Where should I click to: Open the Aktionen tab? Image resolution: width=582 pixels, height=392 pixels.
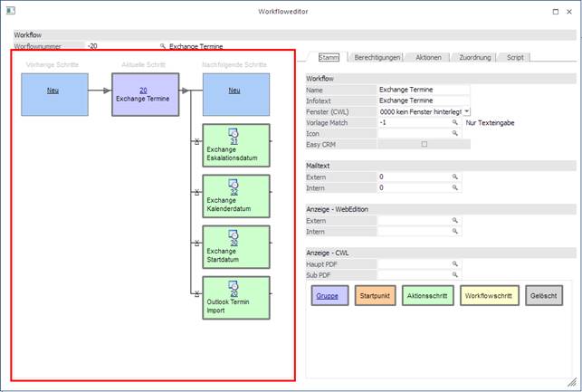point(428,57)
